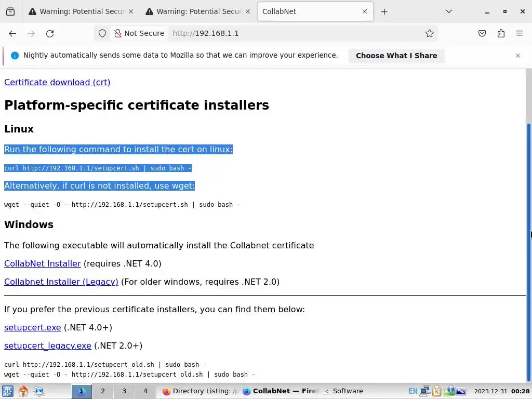Open the Firefox application menu
Viewport: 532px width, 399px height.
(520, 33)
